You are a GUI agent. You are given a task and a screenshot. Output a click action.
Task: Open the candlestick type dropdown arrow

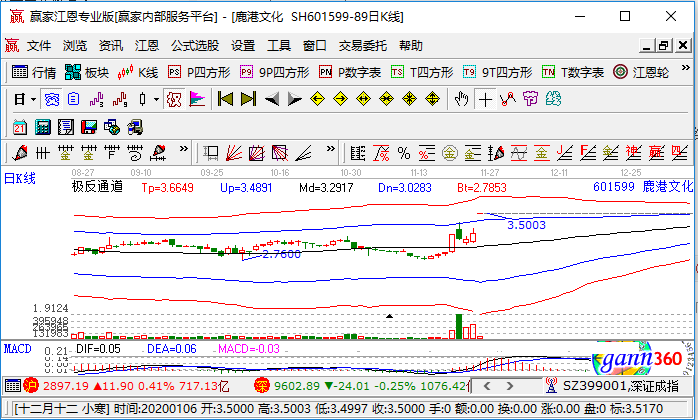coord(157,99)
